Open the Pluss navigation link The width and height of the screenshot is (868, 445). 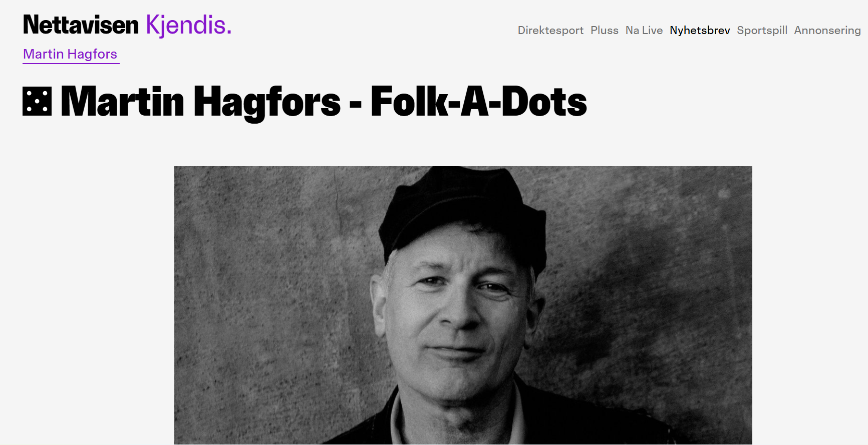(x=605, y=31)
